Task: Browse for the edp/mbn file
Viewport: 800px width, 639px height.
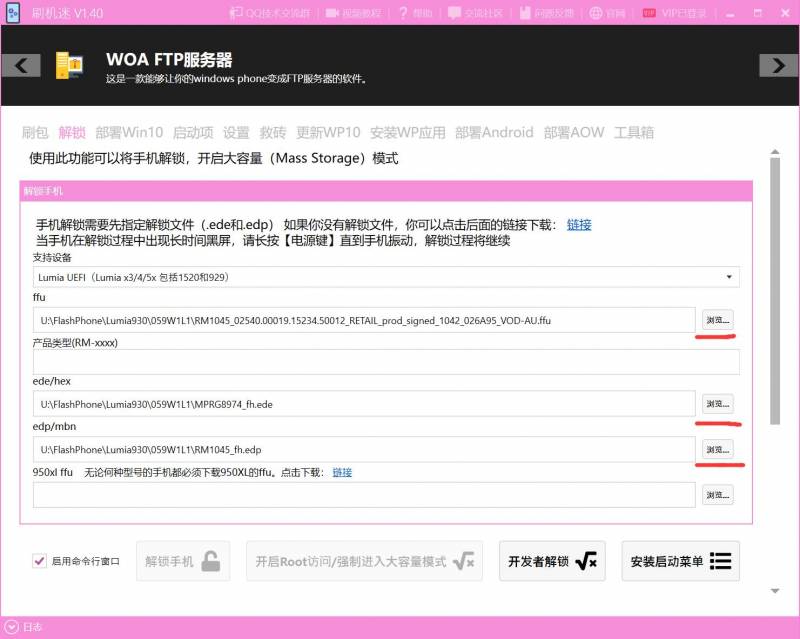Action: [x=718, y=450]
